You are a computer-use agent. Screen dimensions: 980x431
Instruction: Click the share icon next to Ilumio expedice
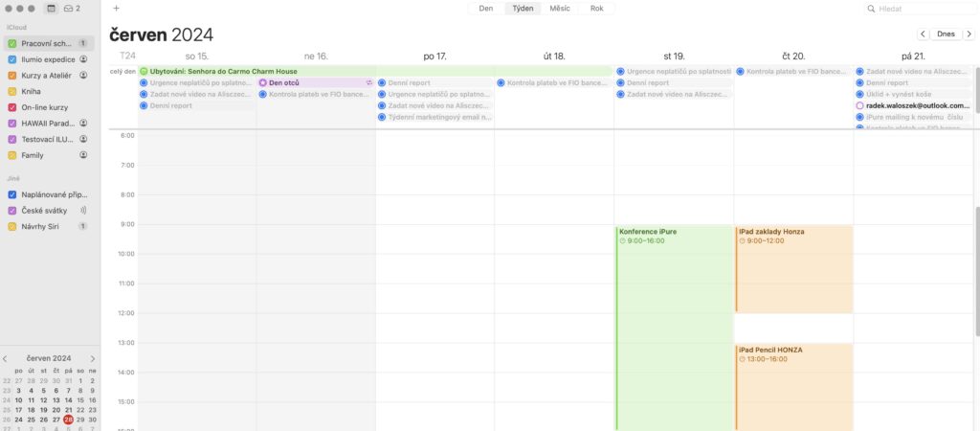click(83, 59)
